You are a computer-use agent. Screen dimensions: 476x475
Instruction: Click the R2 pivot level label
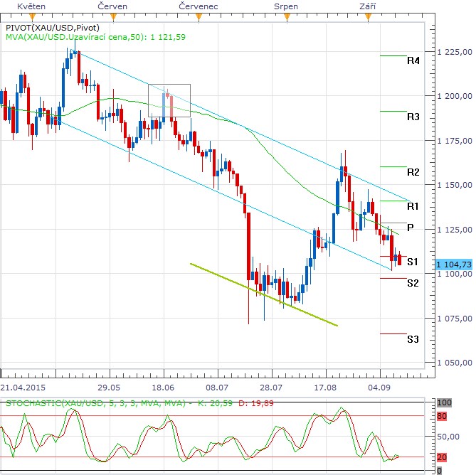pos(413,172)
